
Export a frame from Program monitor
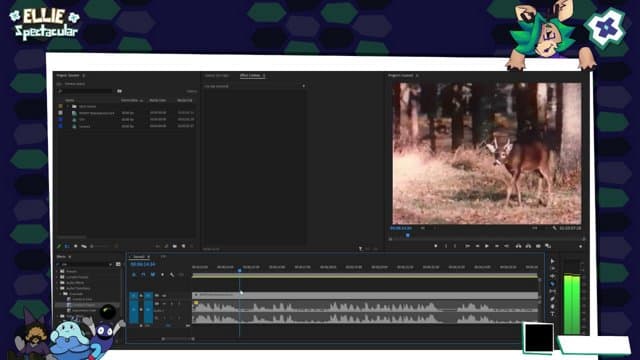pyautogui.click(x=538, y=246)
